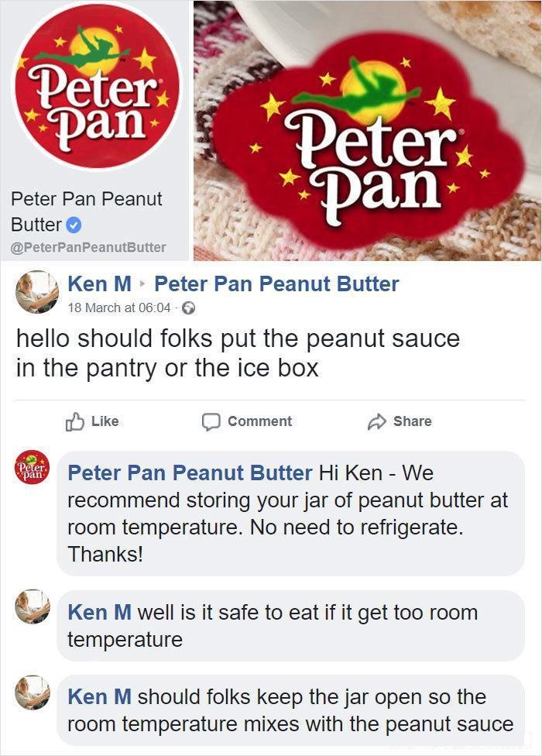The image size is (542, 756).
Task: Click the Share arrow icon
Action: 377,421
